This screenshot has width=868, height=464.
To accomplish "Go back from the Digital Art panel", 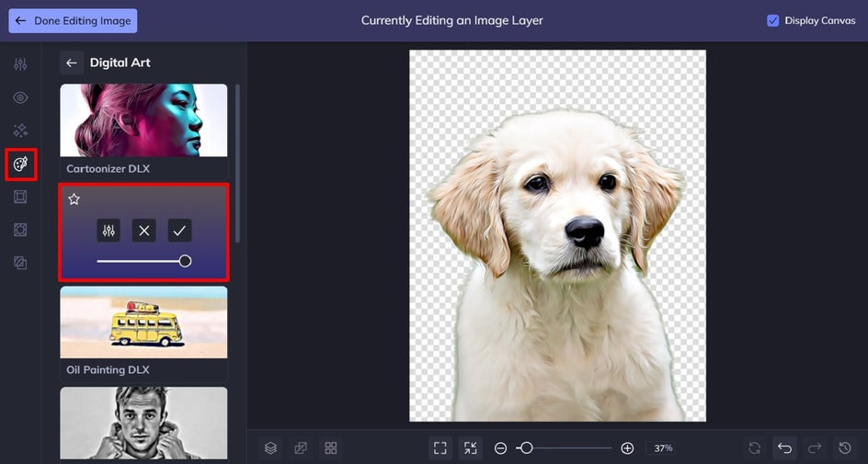I will tap(72, 63).
